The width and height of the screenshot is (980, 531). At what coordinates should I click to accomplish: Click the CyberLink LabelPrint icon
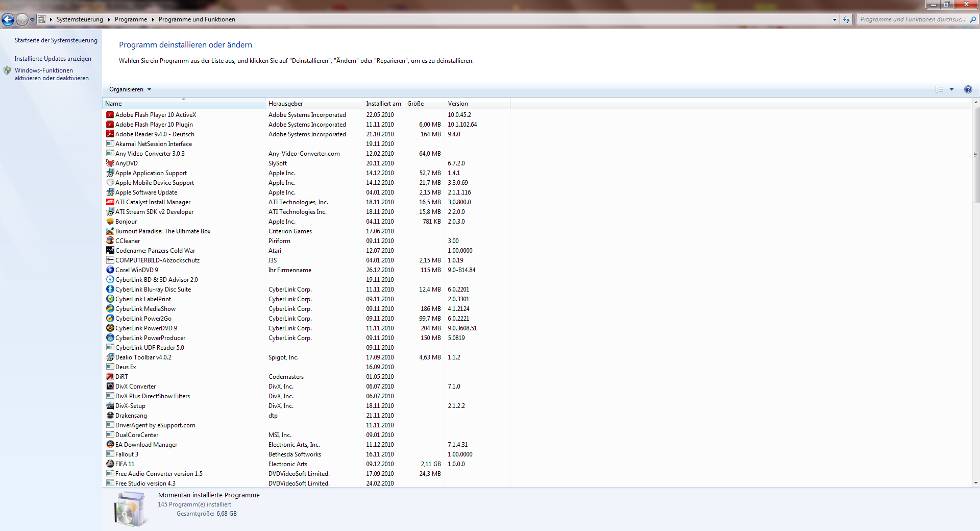[110, 299]
